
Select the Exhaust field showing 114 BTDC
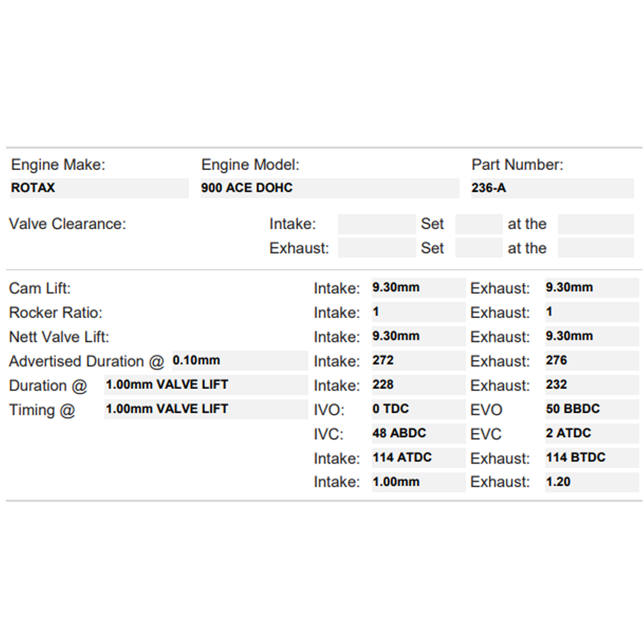point(591,458)
